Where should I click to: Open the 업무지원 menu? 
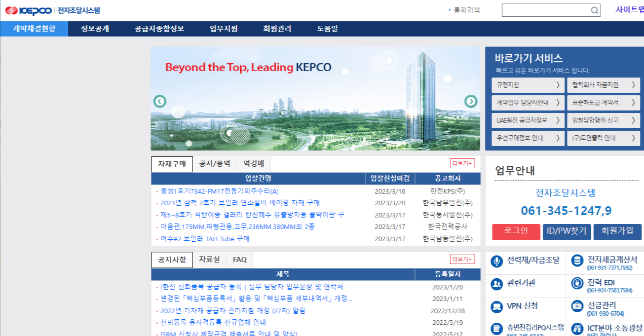click(x=223, y=29)
